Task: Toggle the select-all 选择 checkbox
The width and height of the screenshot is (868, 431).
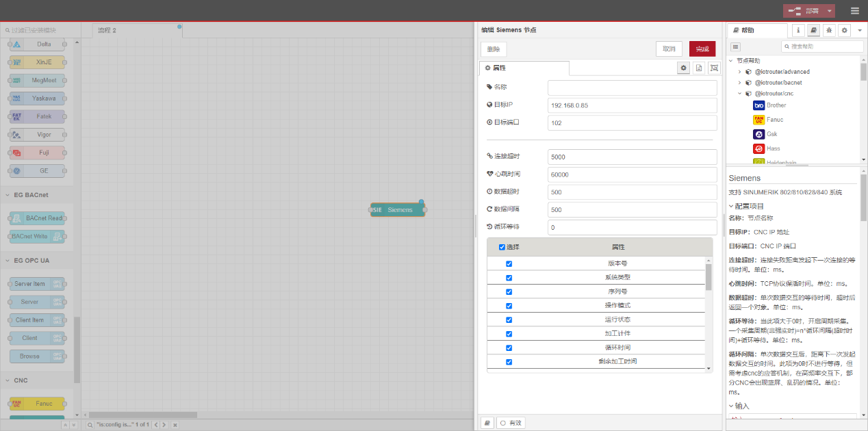Action: 502,247
